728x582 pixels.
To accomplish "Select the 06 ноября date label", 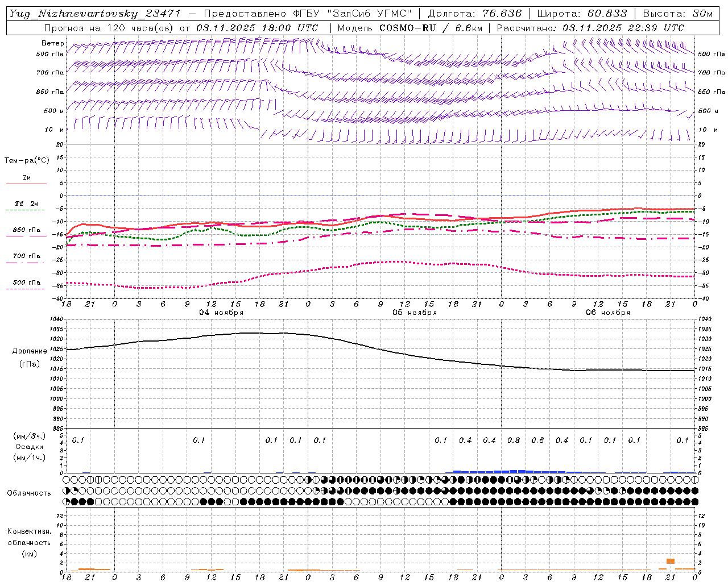I will tap(608, 313).
